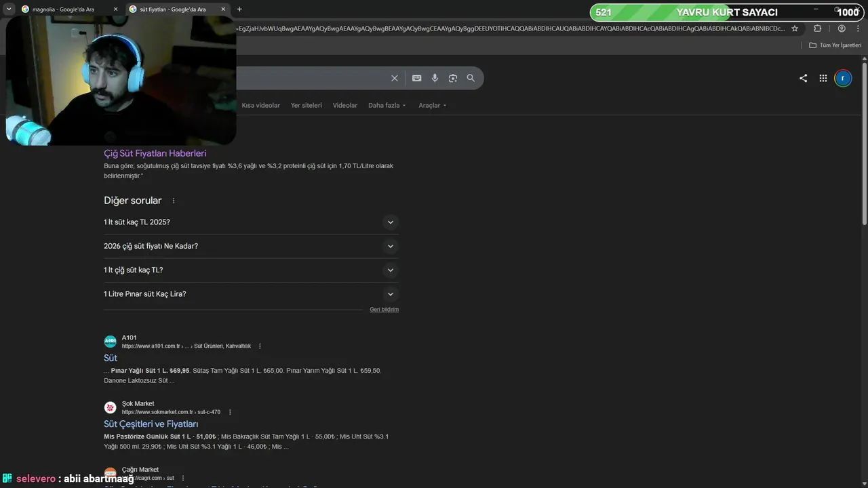Open Şok Market result's three-dot options
Image resolution: width=868 pixels, height=488 pixels.
click(230, 412)
